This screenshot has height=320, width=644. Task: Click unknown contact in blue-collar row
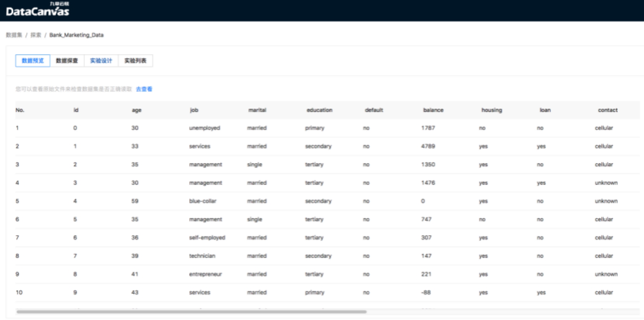pos(606,201)
